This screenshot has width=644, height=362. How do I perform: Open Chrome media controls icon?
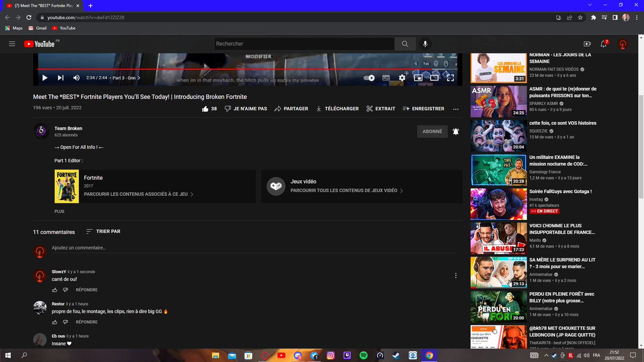(604, 17)
